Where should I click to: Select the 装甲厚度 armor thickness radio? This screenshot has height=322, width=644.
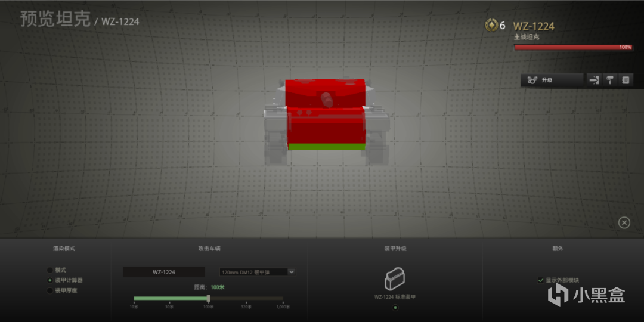[x=50, y=291]
